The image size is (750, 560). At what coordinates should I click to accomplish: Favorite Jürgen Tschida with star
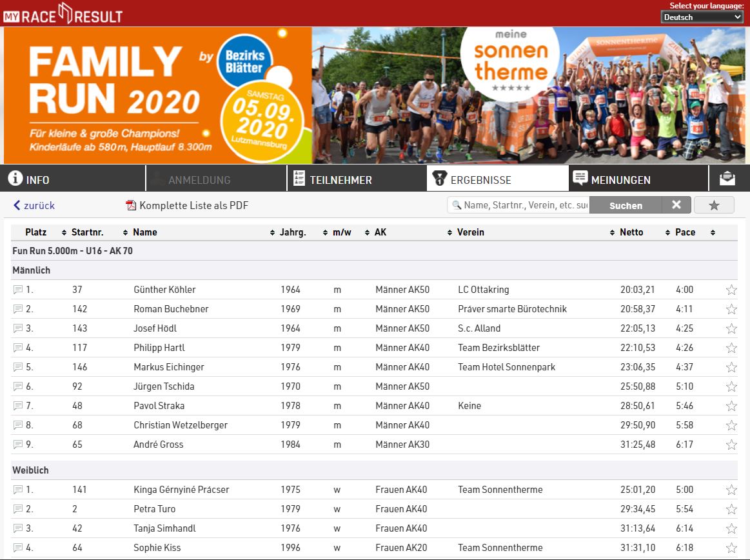click(731, 386)
